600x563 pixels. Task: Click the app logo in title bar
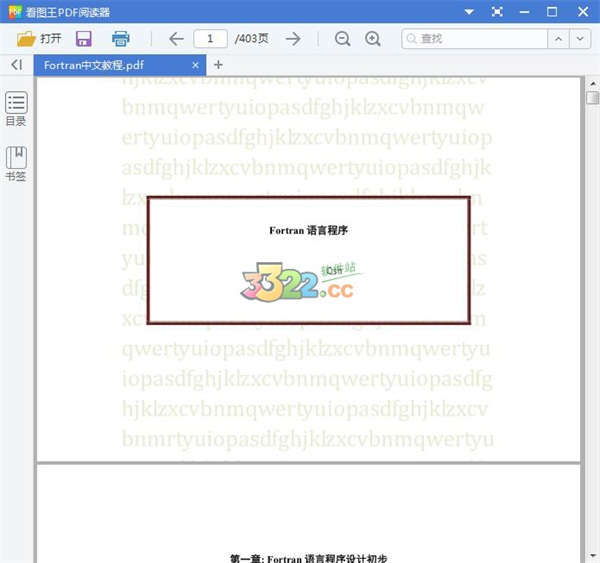point(15,12)
